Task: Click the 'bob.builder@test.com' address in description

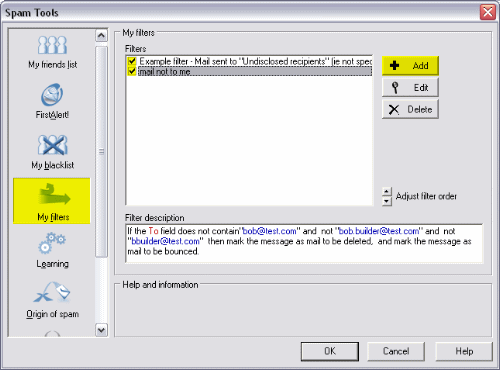Action: click(x=379, y=231)
